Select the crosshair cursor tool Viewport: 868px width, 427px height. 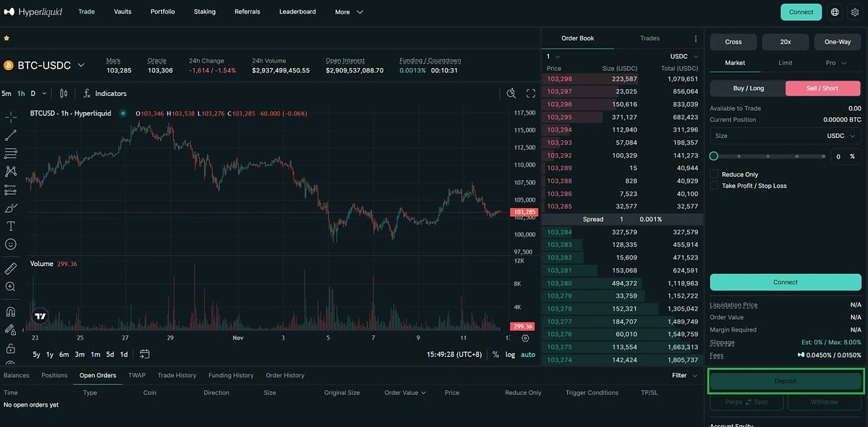tap(11, 117)
